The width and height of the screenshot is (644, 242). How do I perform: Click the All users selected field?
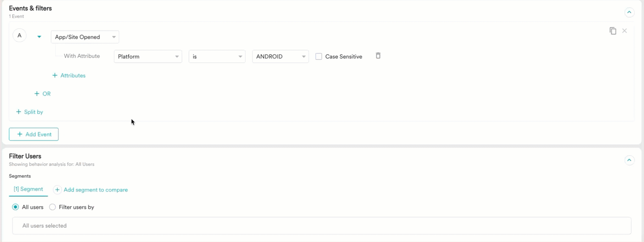321,226
